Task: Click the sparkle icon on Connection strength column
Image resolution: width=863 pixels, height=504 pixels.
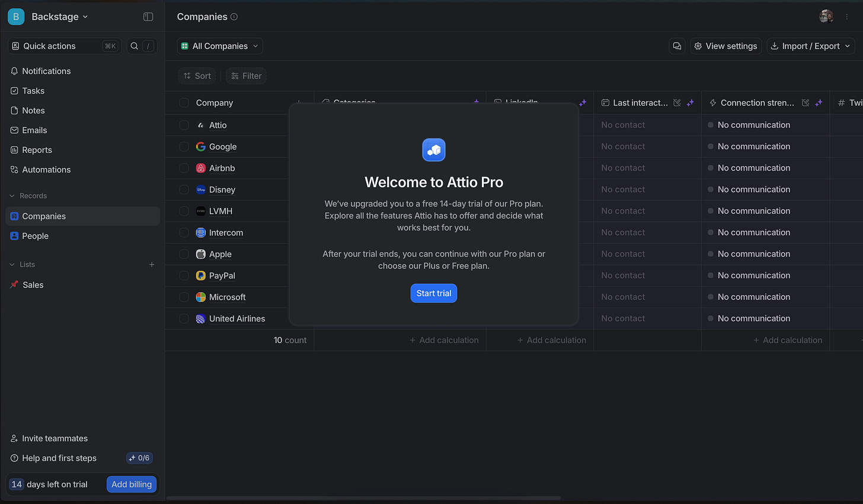Action: tap(819, 102)
